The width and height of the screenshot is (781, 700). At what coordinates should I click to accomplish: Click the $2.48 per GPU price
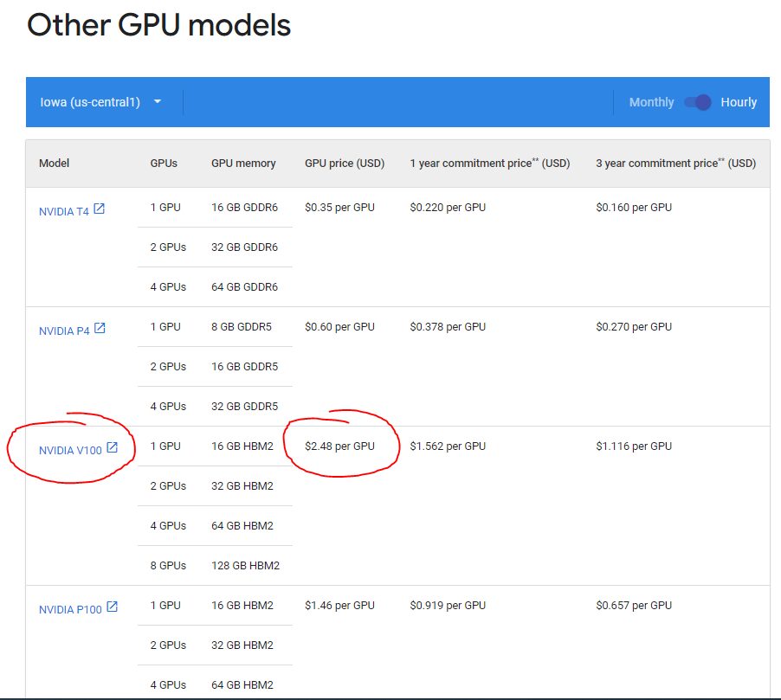pyautogui.click(x=339, y=446)
